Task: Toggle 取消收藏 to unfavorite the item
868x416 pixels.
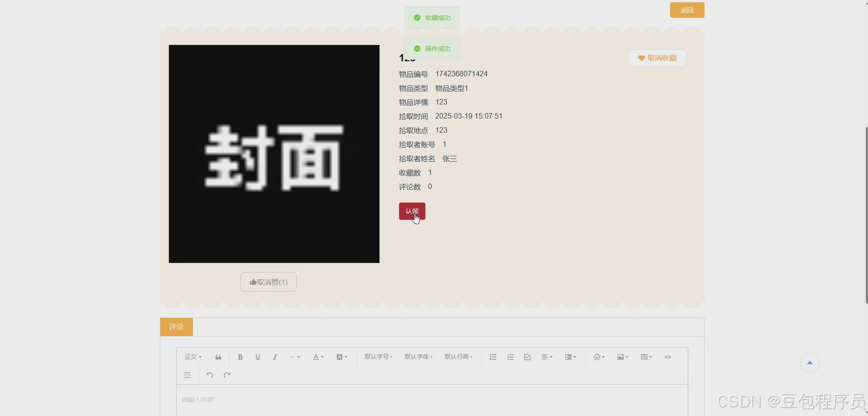Action: pos(657,58)
